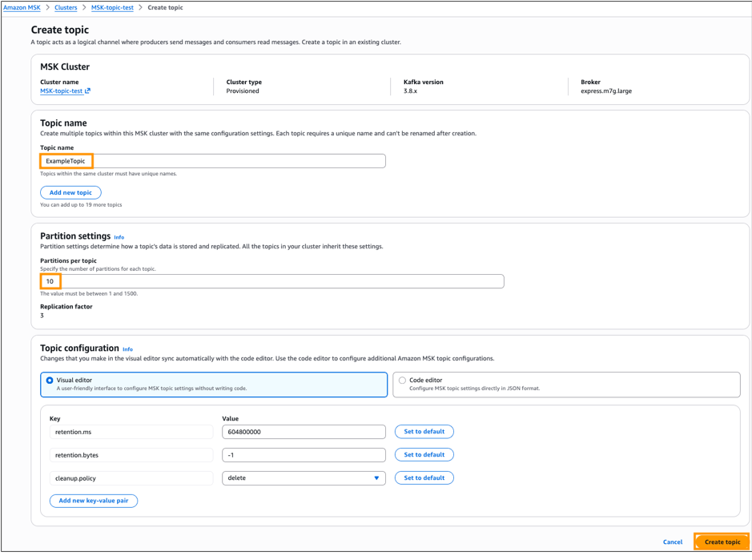Open the MSK-topic-test cluster name link
Screen dimensions: 752x560
62,91
